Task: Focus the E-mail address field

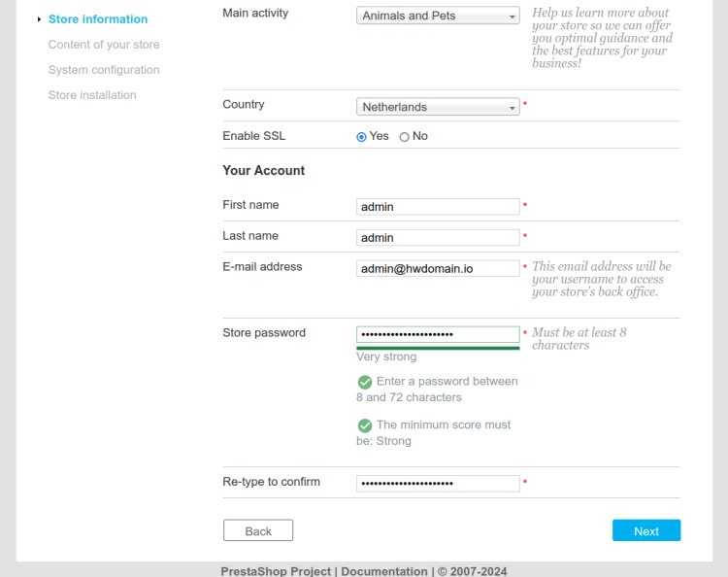Action: (x=438, y=268)
